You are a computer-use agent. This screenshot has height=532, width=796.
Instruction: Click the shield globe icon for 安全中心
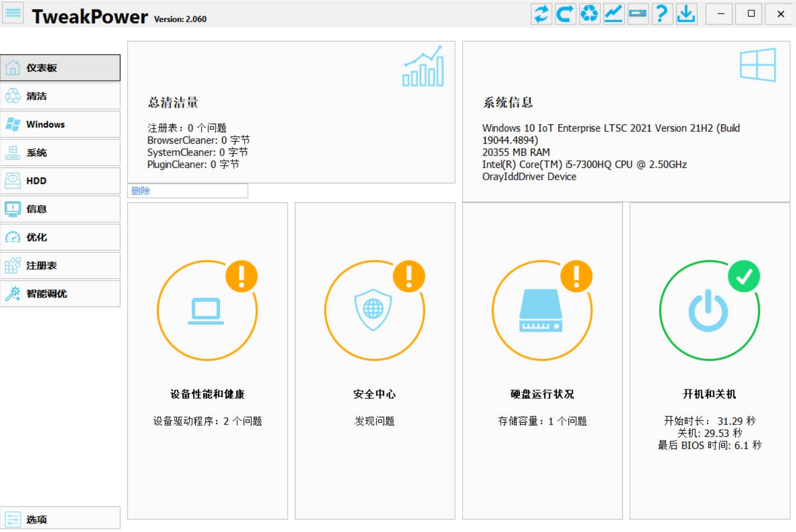(x=373, y=310)
